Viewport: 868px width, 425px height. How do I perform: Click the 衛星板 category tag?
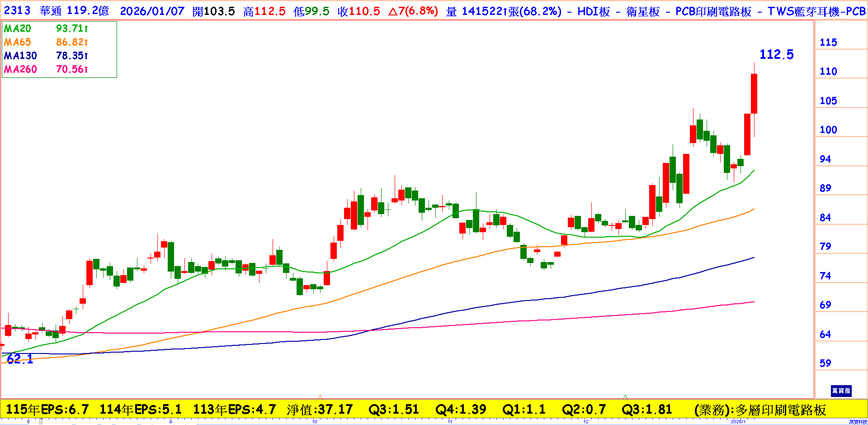643,11
